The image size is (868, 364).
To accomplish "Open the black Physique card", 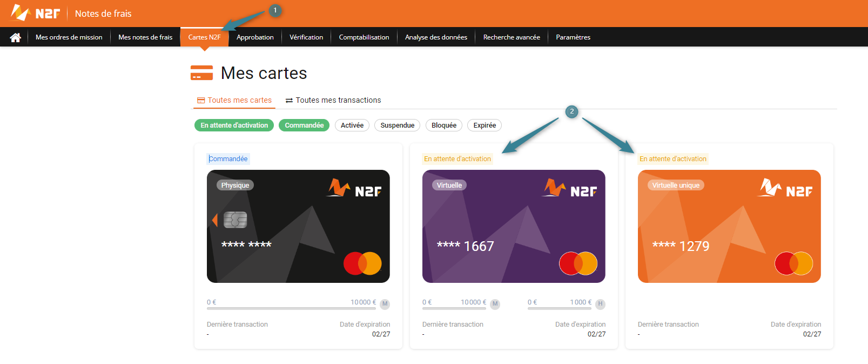I will tap(298, 226).
